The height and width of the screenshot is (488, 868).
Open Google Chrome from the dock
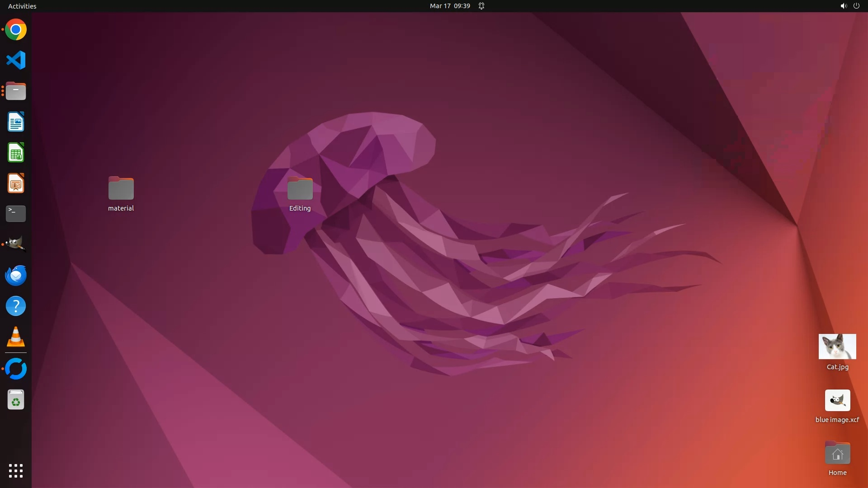[16, 30]
